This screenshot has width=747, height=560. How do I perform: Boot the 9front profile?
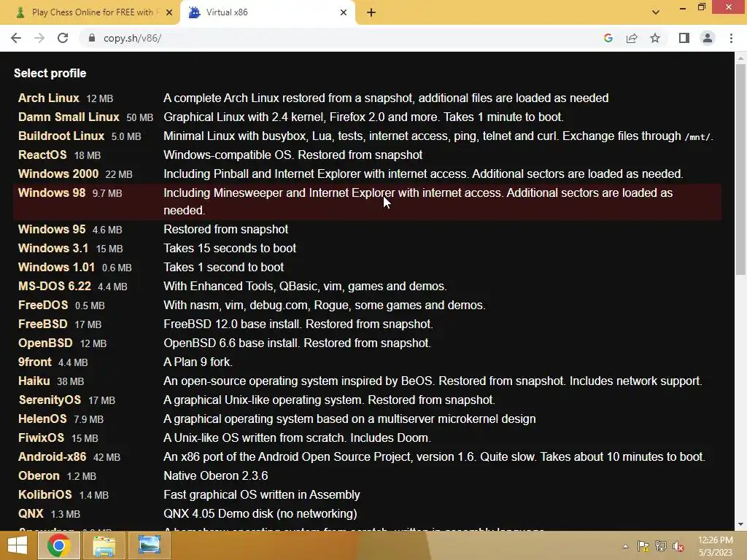coord(34,363)
